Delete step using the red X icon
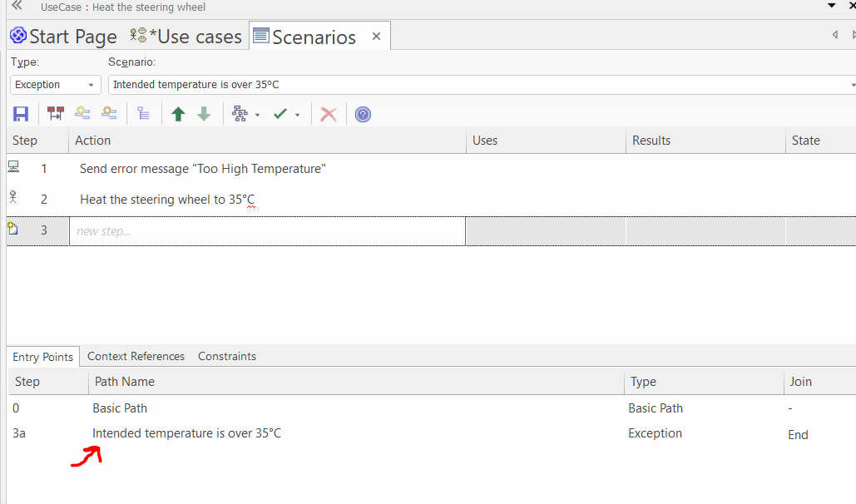 pyautogui.click(x=329, y=114)
